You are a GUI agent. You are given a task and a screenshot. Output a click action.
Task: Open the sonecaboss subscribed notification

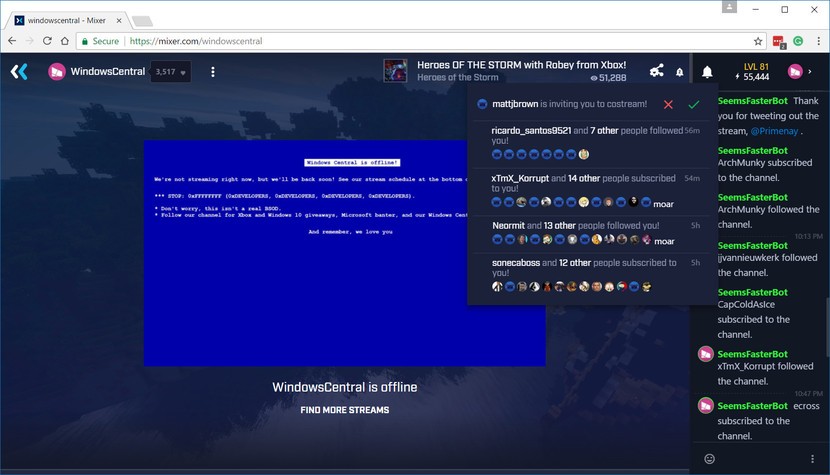pos(589,277)
